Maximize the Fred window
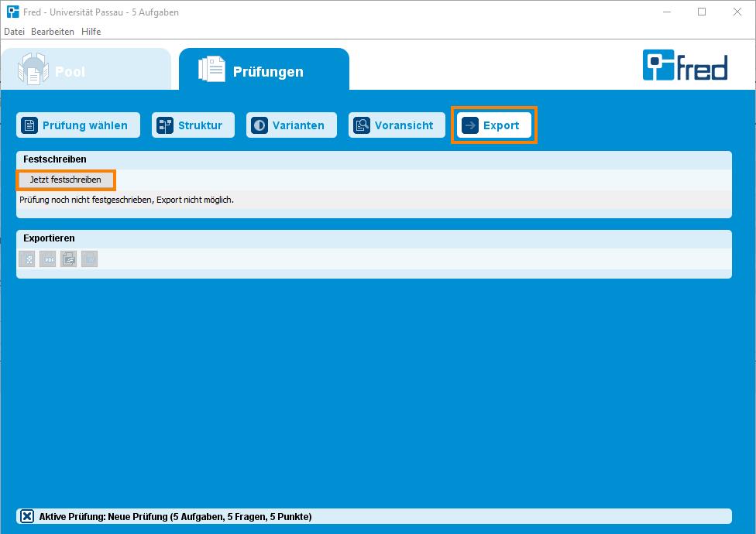Viewport: 756px width, 534px height. [702, 12]
